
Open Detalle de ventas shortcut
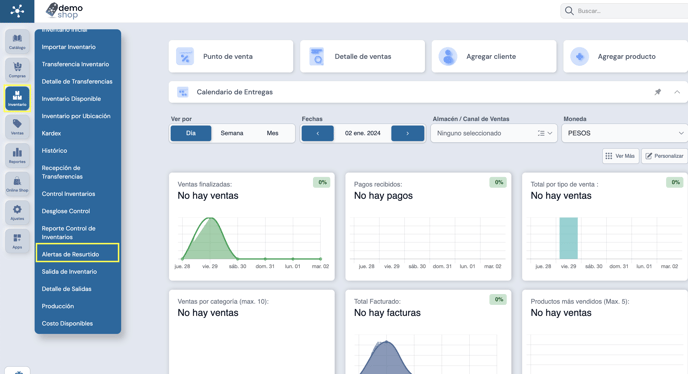[x=362, y=57]
